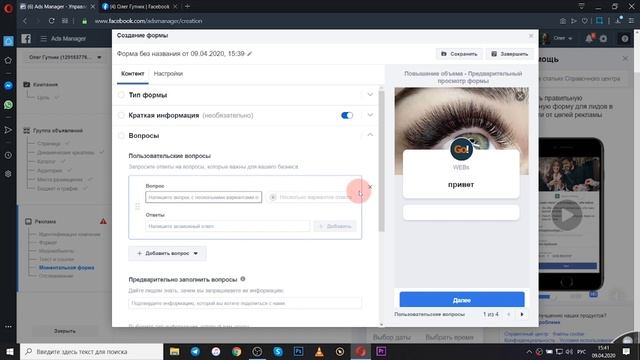
Task: Open the Add question dropdown
Action: click(167, 253)
